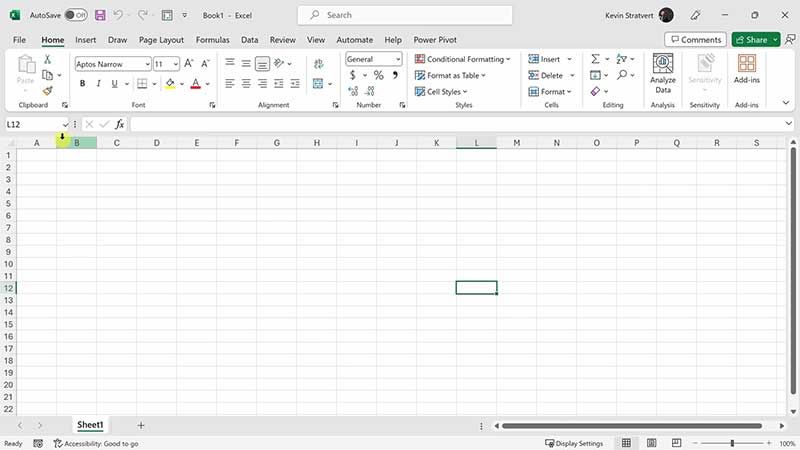This screenshot has height=450, width=800.
Task: Open Display Settings in status bar
Action: point(574,443)
